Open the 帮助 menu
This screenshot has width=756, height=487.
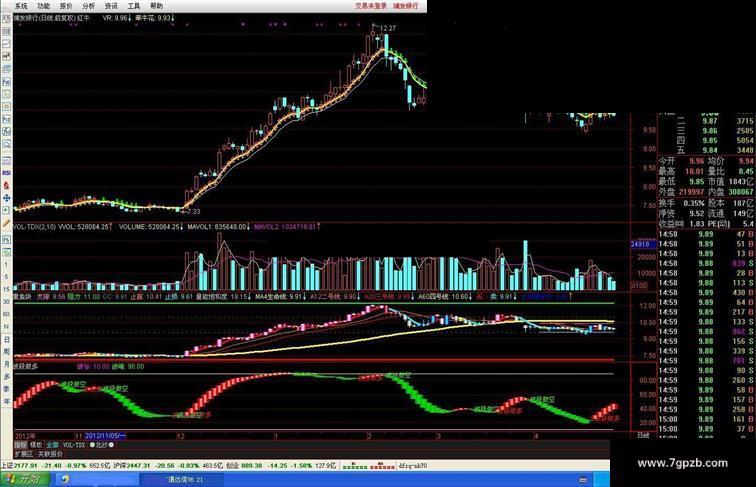coord(157,6)
